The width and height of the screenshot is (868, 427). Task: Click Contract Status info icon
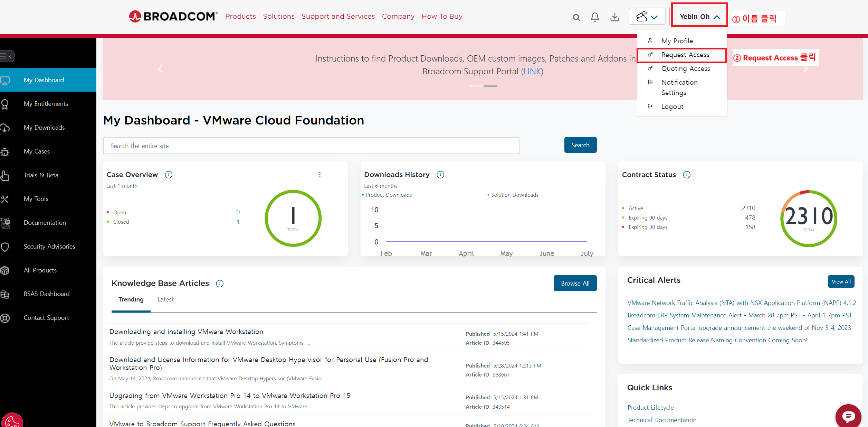point(687,175)
